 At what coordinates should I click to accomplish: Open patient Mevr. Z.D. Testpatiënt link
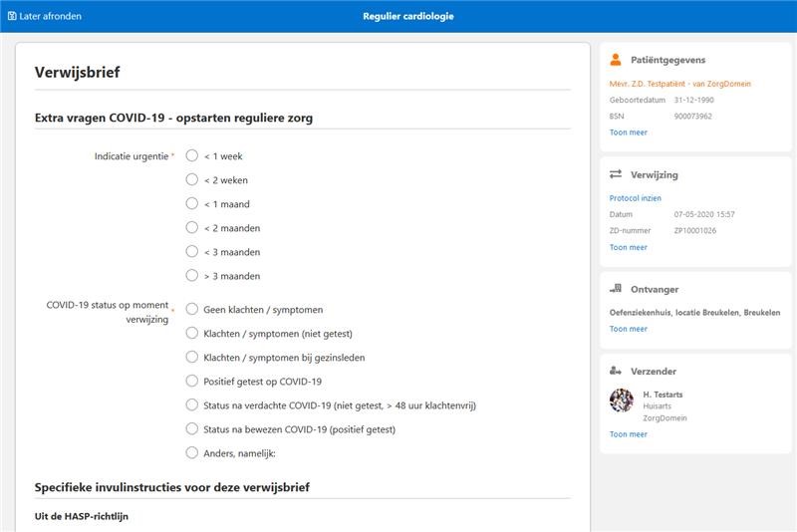(x=680, y=84)
